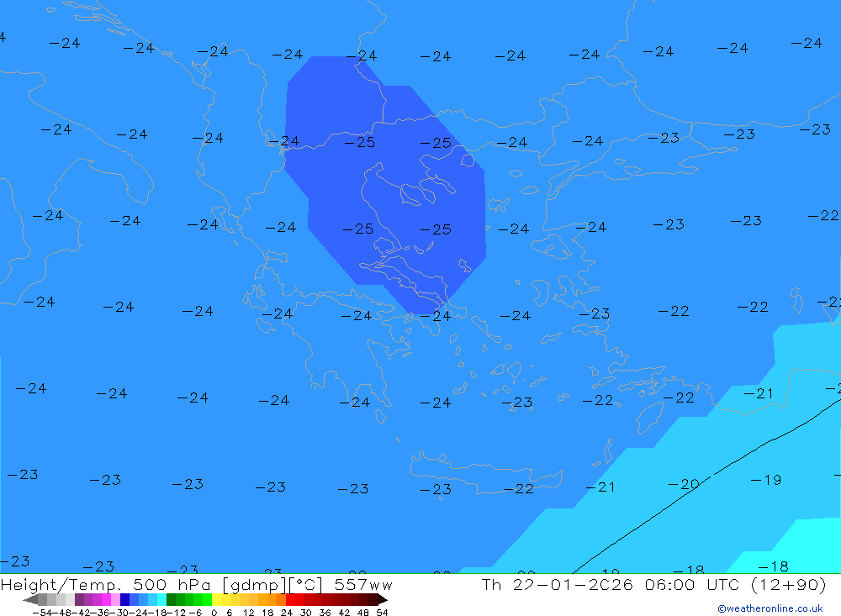
Task: Select the bright red legend color swatch
Action: (290, 600)
